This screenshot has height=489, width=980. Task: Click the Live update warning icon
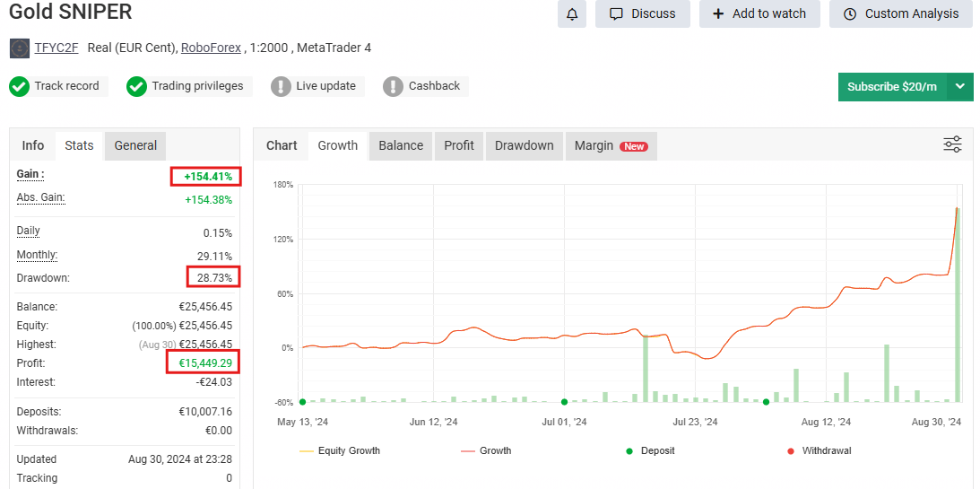point(281,87)
